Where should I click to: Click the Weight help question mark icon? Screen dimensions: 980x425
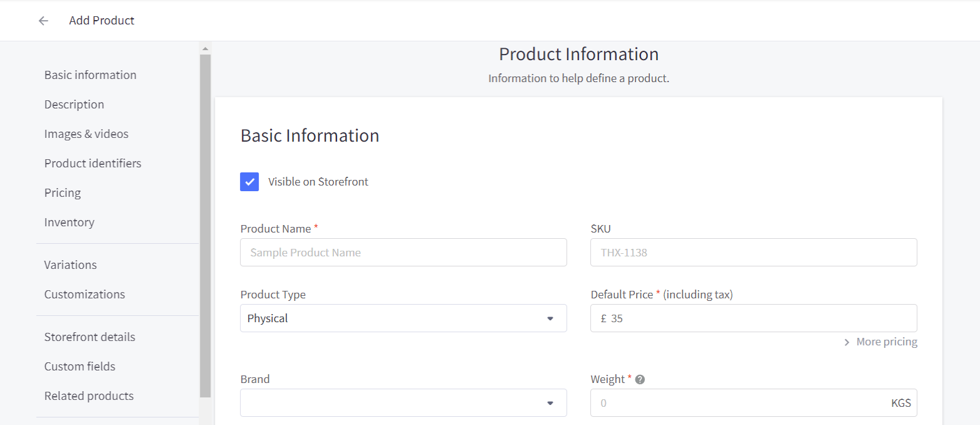click(640, 379)
